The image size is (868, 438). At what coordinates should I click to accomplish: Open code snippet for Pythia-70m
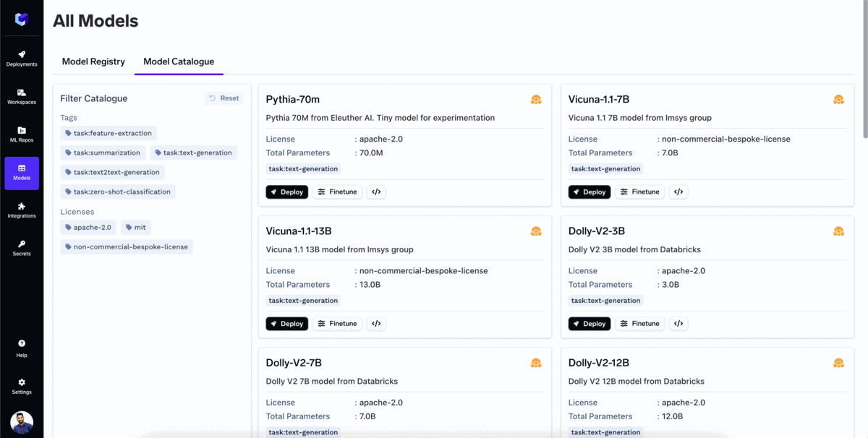point(376,192)
